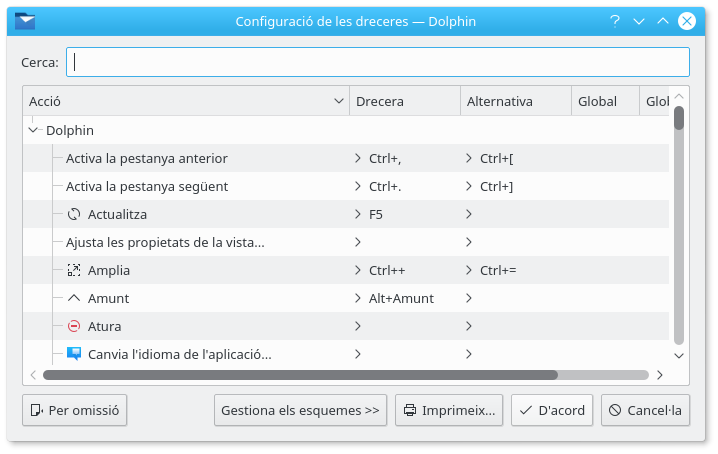Click the Alternativa column header
The height and width of the screenshot is (454, 718).
click(514, 101)
